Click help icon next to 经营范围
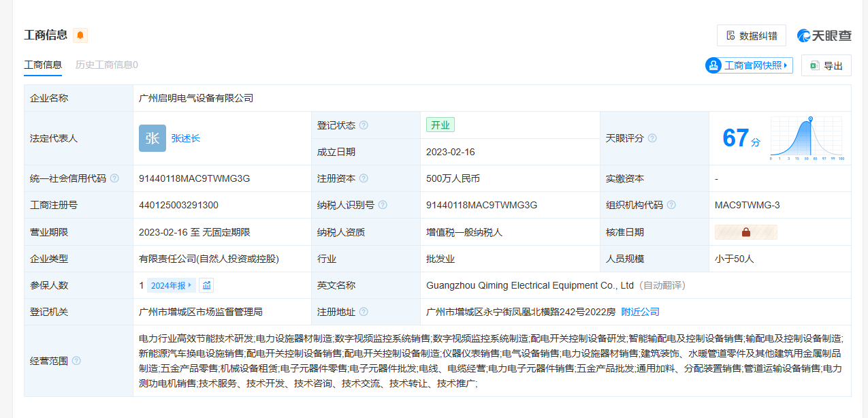The width and height of the screenshot is (868, 418). coord(76,361)
